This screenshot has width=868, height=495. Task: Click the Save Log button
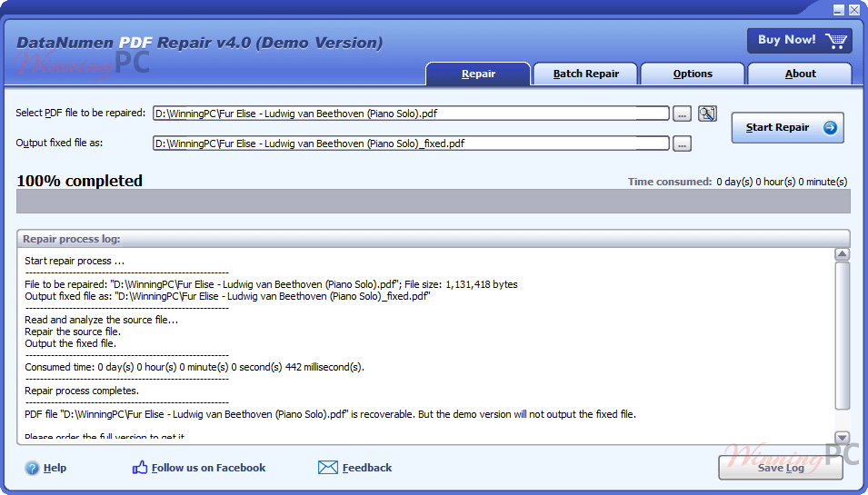[x=781, y=468]
